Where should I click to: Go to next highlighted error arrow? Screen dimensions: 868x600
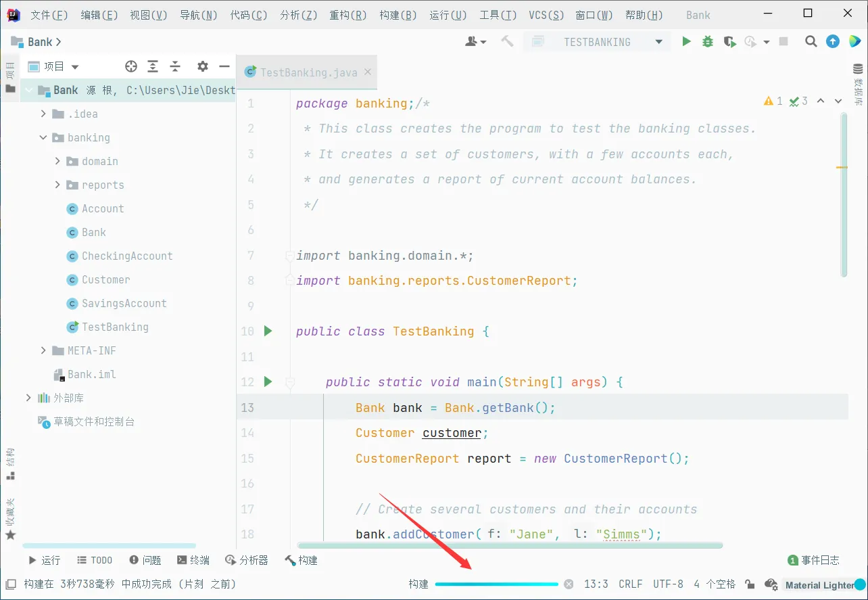pos(838,101)
